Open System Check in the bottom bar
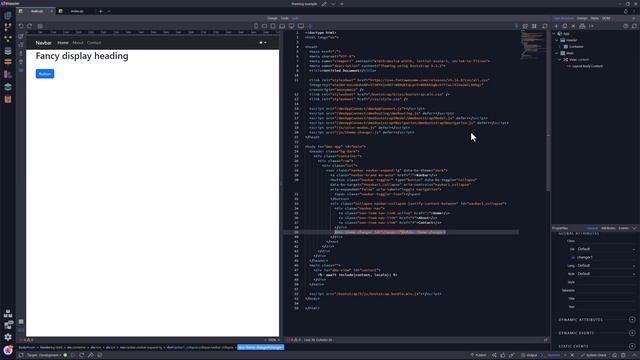This screenshot has width=640, height=360. point(594,355)
